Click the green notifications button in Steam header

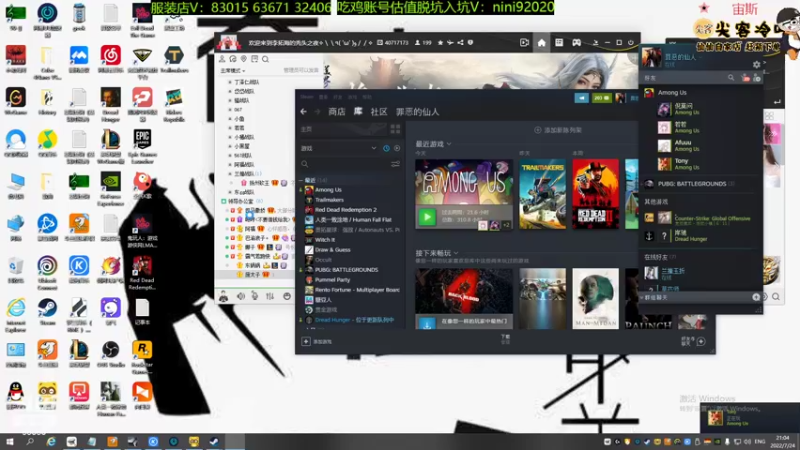pyautogui.click(x=602, y=98)
